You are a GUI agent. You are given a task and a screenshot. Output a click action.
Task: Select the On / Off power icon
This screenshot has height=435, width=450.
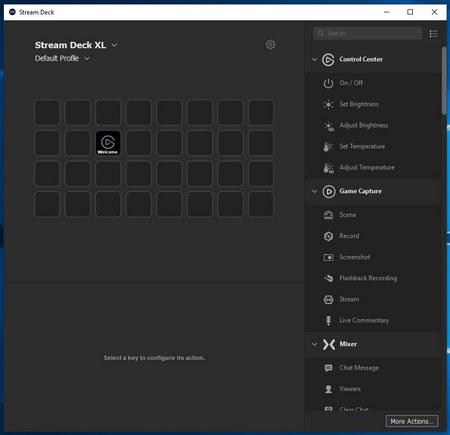click(x=328, y=83)
